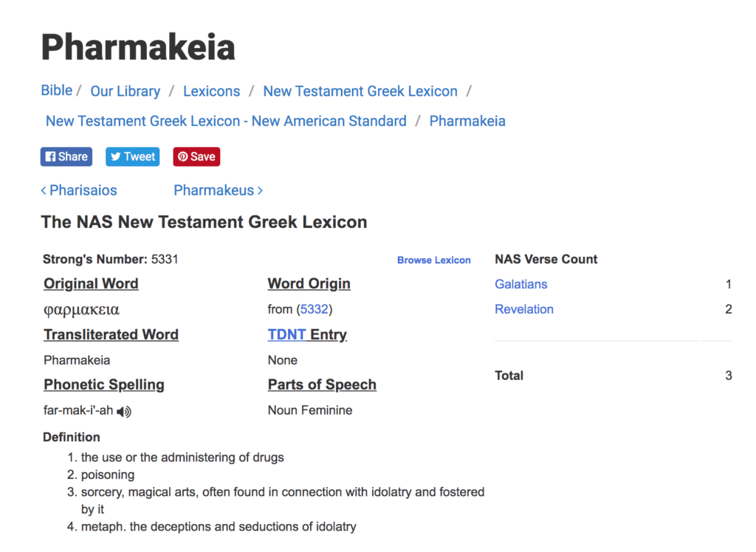Open Our Library breadcrumb

125,92
